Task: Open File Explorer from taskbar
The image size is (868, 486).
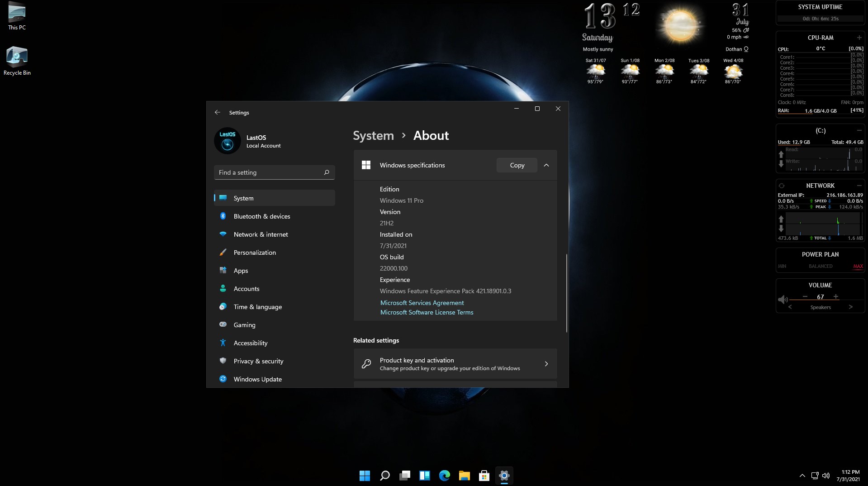Action: coord(464,476)
